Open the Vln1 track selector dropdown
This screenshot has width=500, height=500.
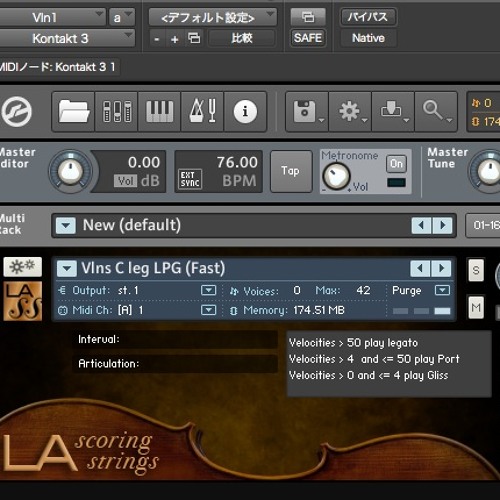(x=52, y=17)
